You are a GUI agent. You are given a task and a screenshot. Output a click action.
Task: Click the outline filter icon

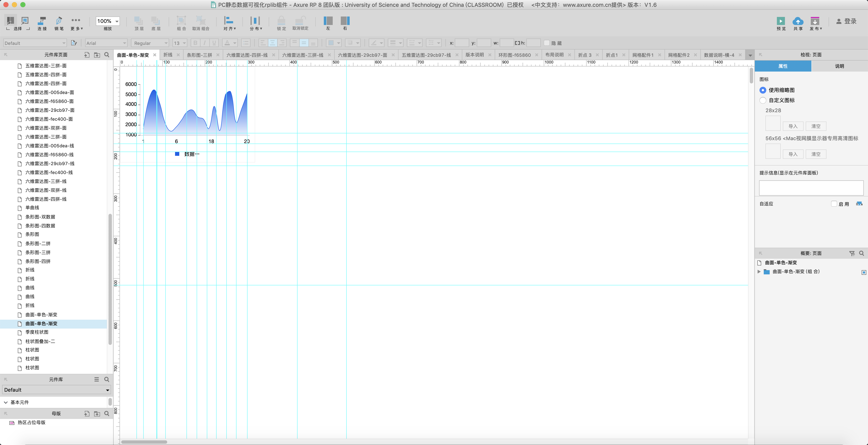pyautogui.click(x=852, y=253)
